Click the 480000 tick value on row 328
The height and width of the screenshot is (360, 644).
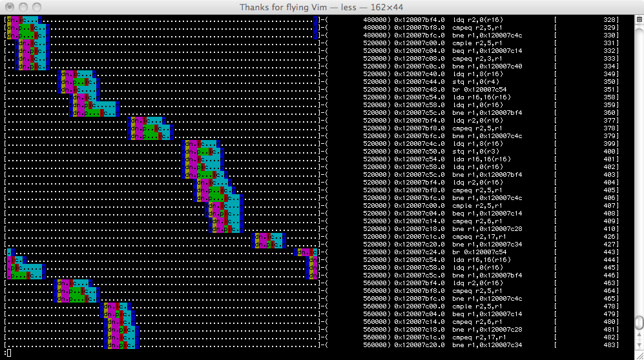tap(375, 20)
